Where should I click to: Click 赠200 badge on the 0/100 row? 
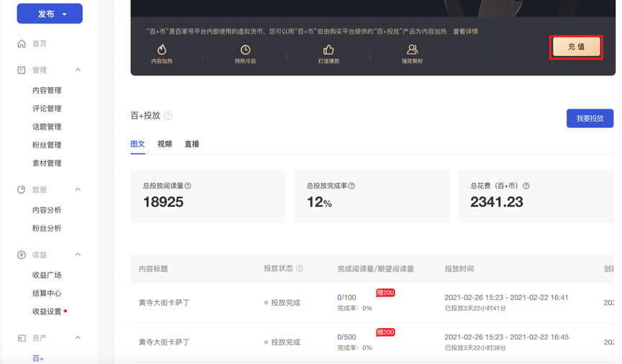coord(385,293)
